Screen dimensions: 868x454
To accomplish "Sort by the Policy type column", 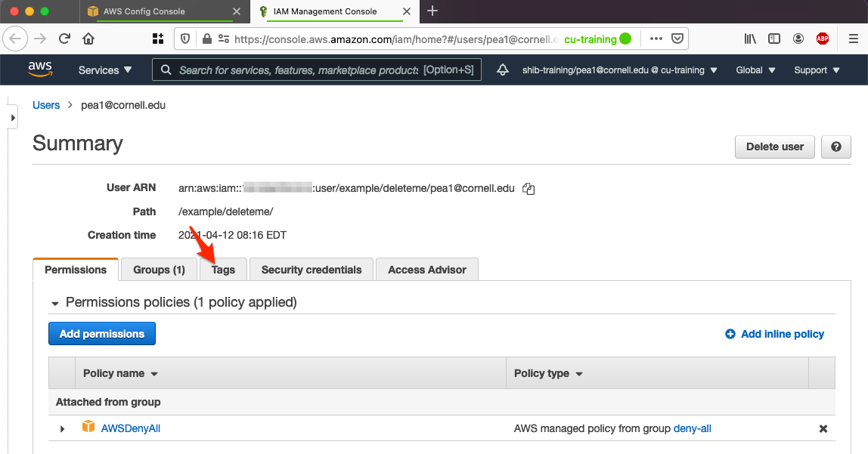I will coord(548,373).
